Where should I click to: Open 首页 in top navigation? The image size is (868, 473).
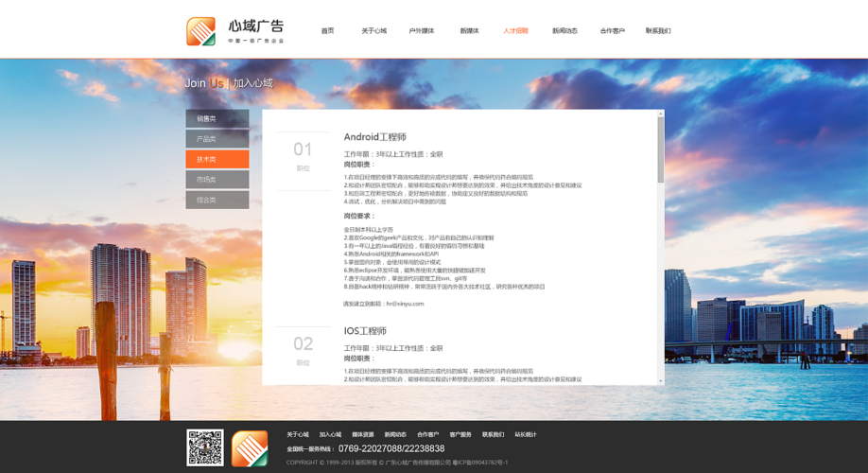tap(328, 31)
